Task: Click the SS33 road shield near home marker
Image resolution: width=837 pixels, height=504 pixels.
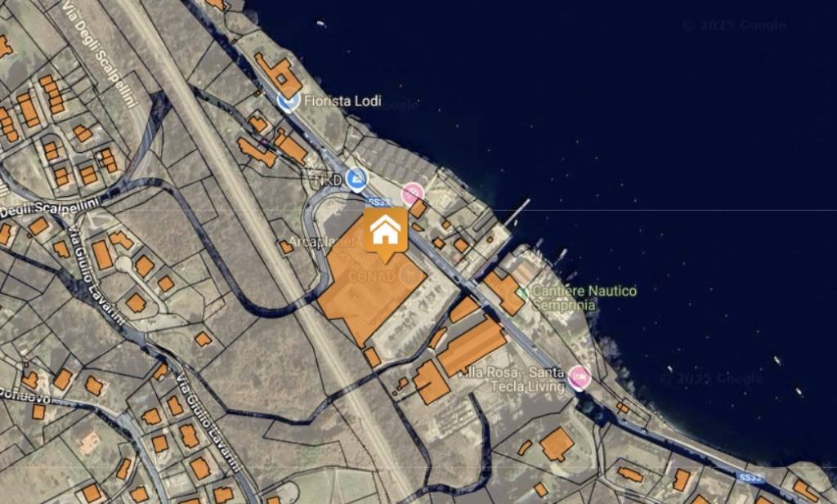Action: 378,203
